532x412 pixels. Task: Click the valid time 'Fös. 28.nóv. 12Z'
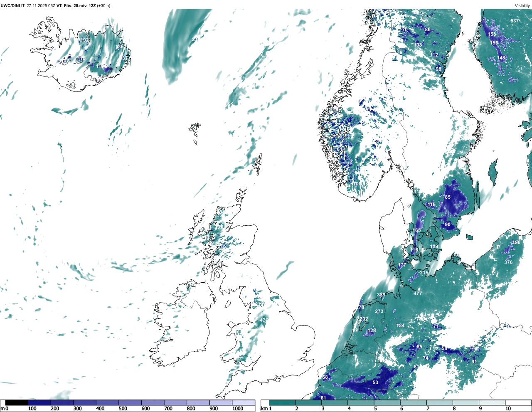[79, 5]
